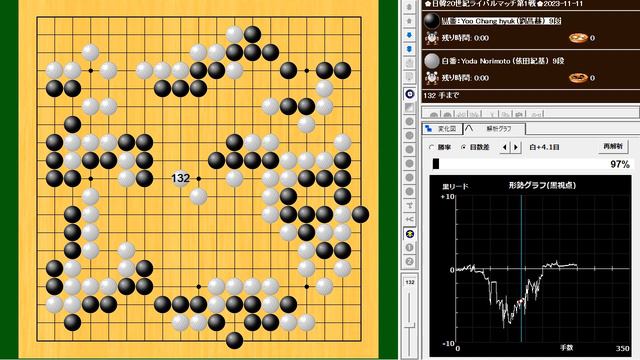
Task: Select the 勝率 win-rate radio button
Action: click(x=431, y=147)
